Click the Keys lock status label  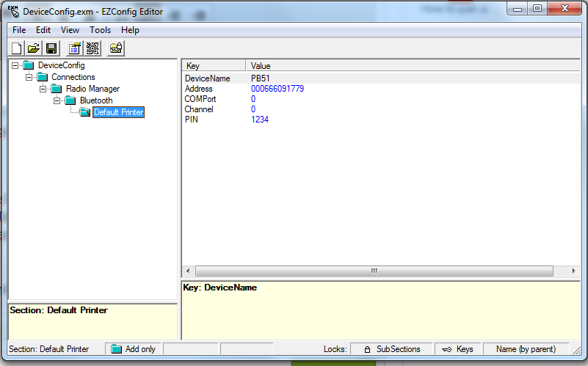click(465, 349)
